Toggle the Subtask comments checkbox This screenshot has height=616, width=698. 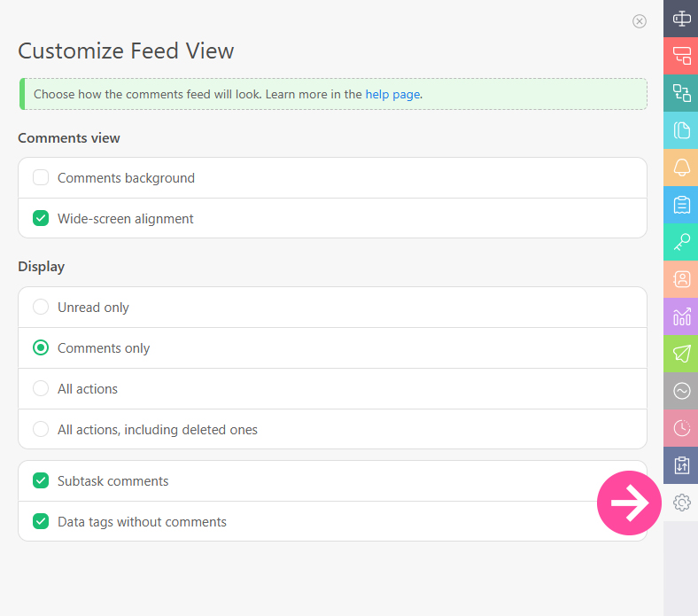pos(41,481)
